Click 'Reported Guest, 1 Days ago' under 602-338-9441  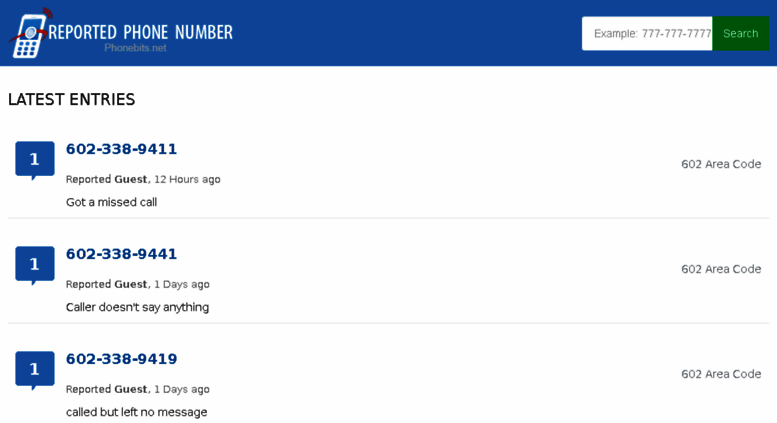[x=138, y=284]
